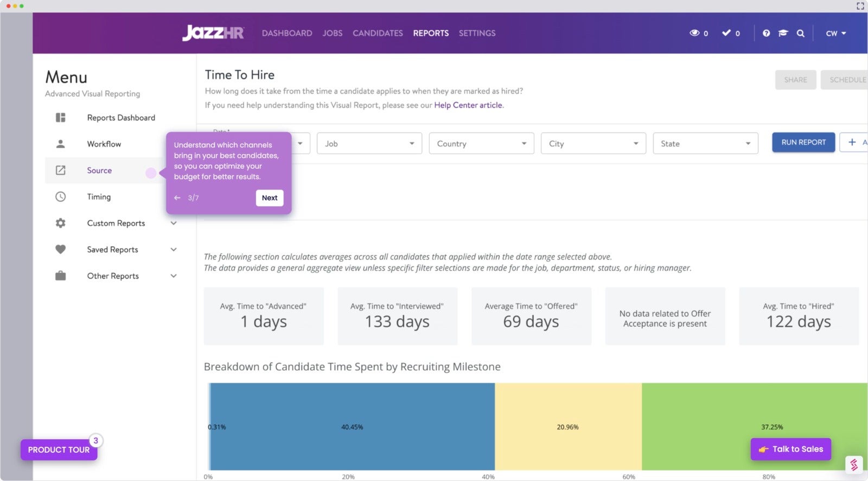Click the yellow 20.96% chart segment
The height and width of the screenshot is (481, 868).
click(568, 427)
